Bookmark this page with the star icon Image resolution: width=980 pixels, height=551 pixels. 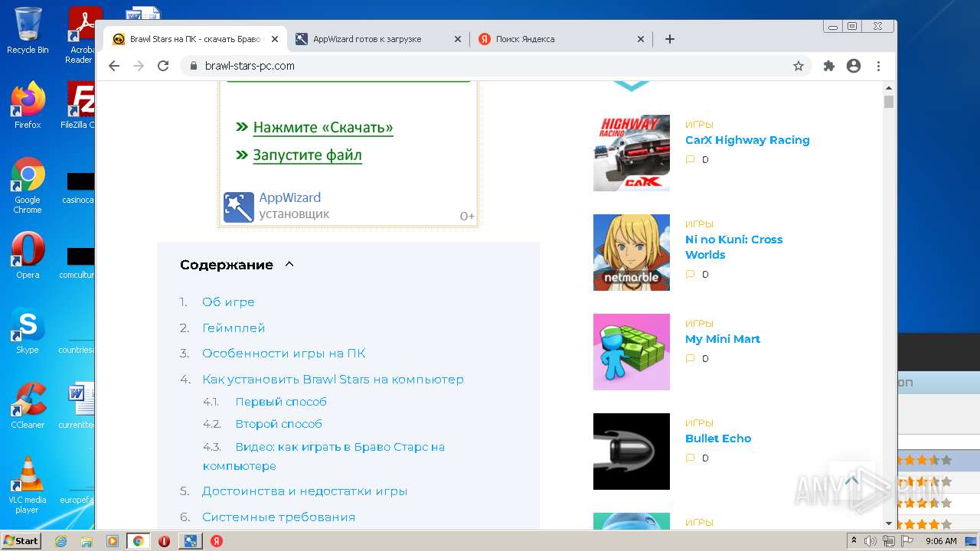pyautogui.click(x=799, y=66)
